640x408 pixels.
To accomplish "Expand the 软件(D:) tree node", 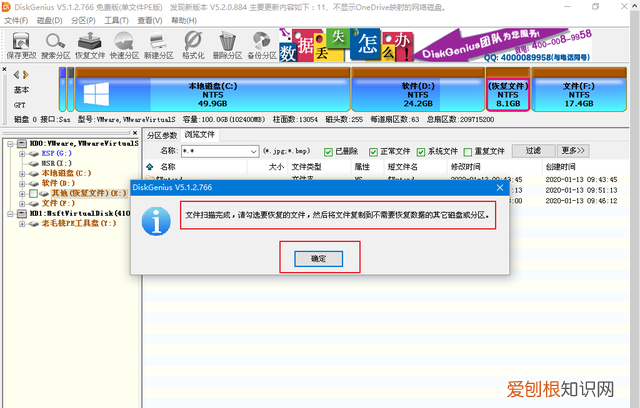I will tap(22, 184).
